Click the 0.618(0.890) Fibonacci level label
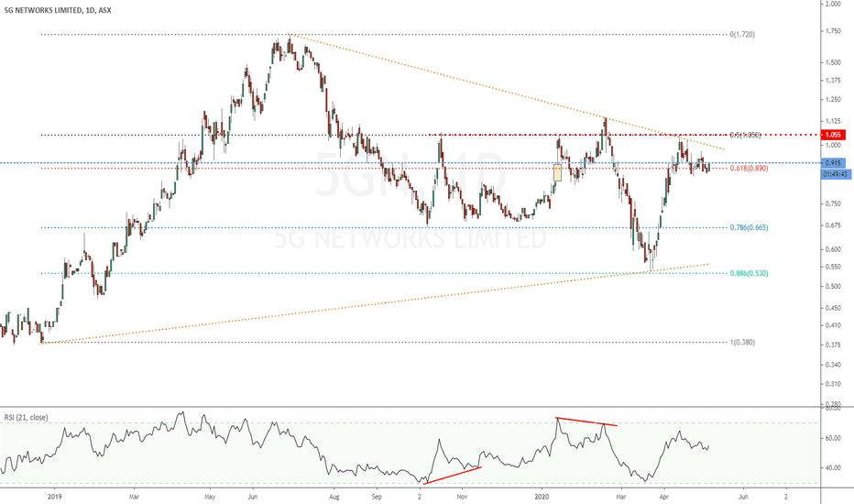Viewport: 854px width, 504px height. point(749,169)
